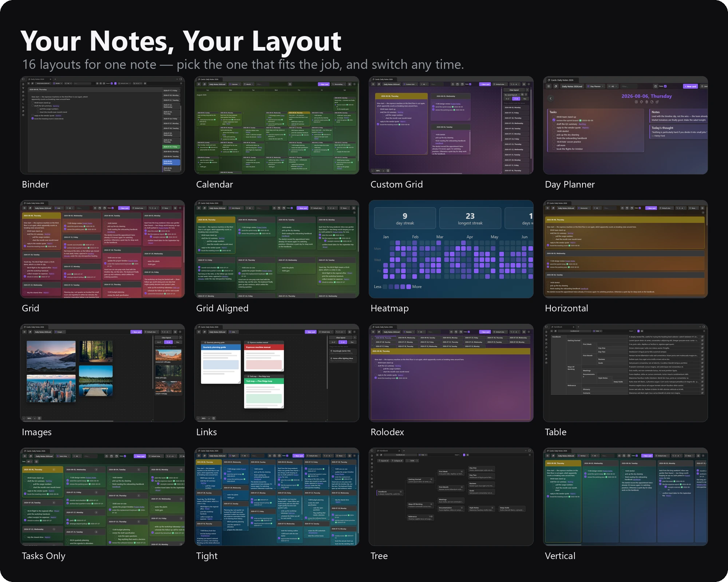Zoom in with plus button in Images preview
This screenshot has height=582, width=728.
click(35, 418)
